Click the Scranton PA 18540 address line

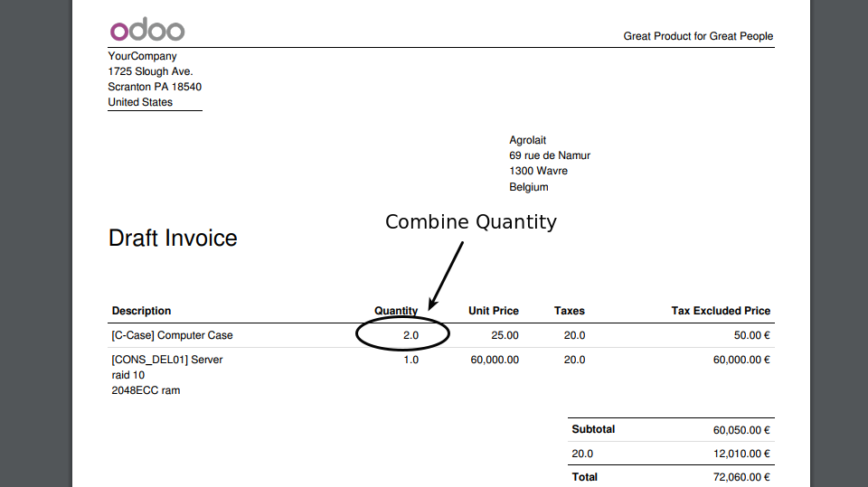(x=155, y=87)
